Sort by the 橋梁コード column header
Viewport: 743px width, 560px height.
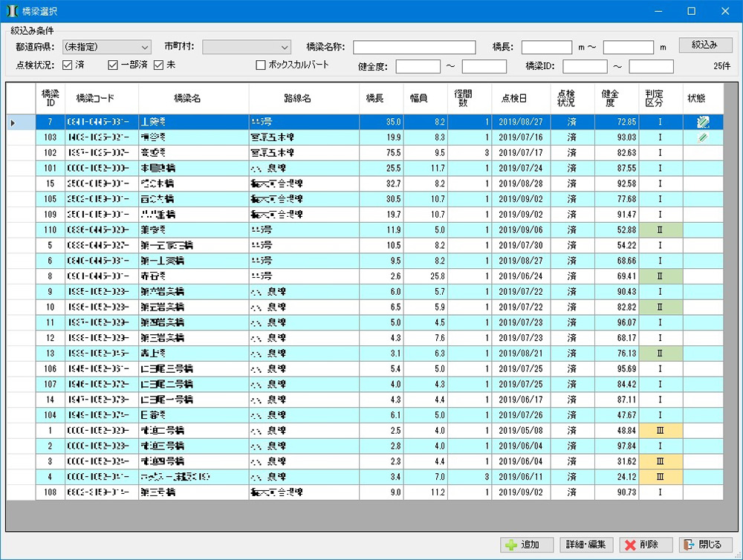click(101, 99)
